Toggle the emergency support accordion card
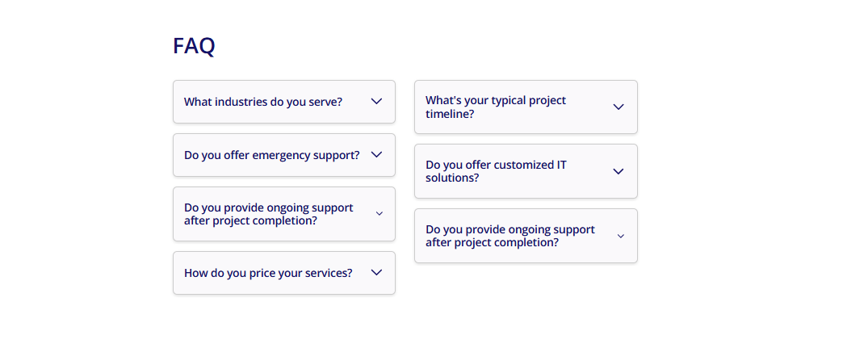 pos(284,155)
